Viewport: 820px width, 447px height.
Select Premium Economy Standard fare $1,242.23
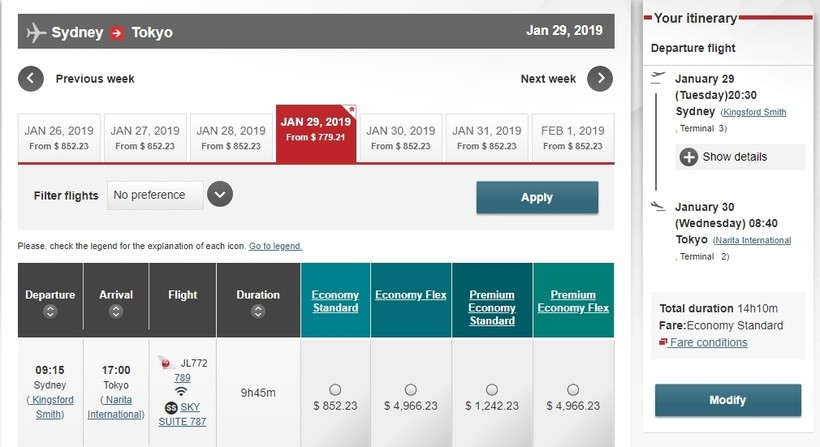pyautogui.click(x=492, y=389)
